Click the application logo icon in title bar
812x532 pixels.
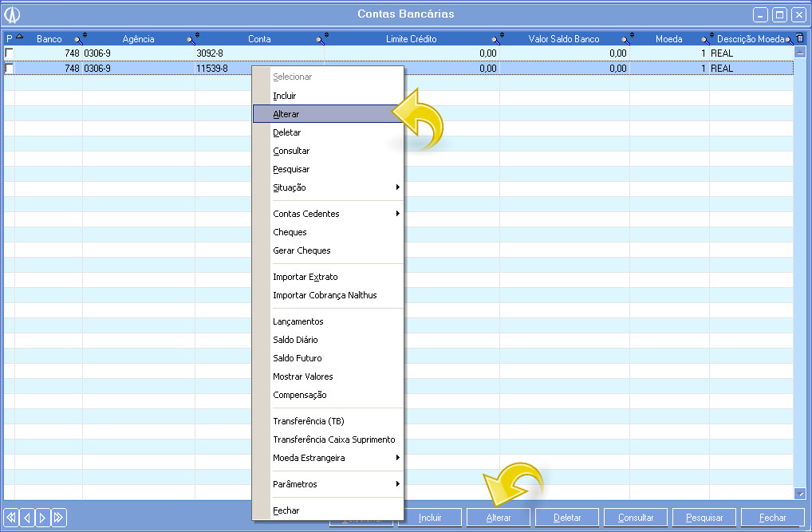[x=13, y=14]
